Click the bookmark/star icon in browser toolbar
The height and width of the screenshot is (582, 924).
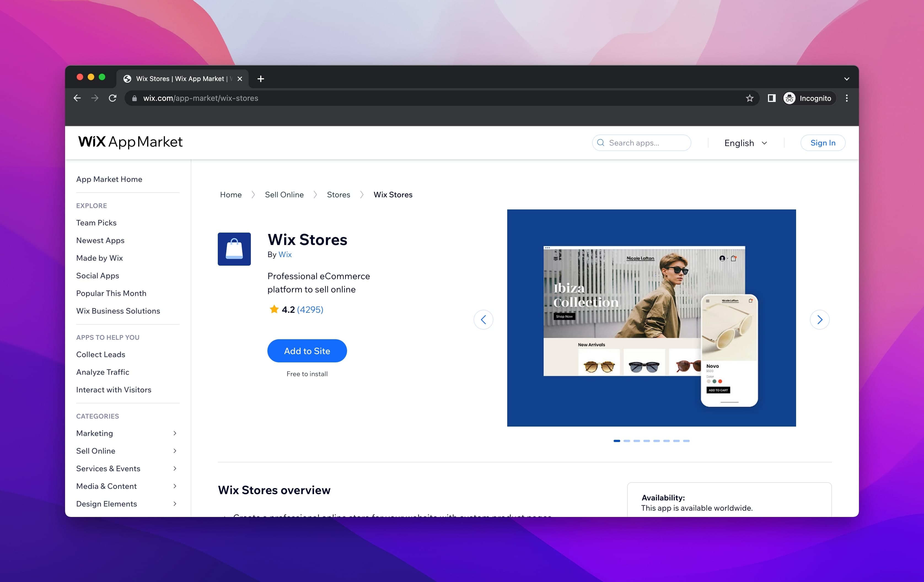[x=750, y=98]
